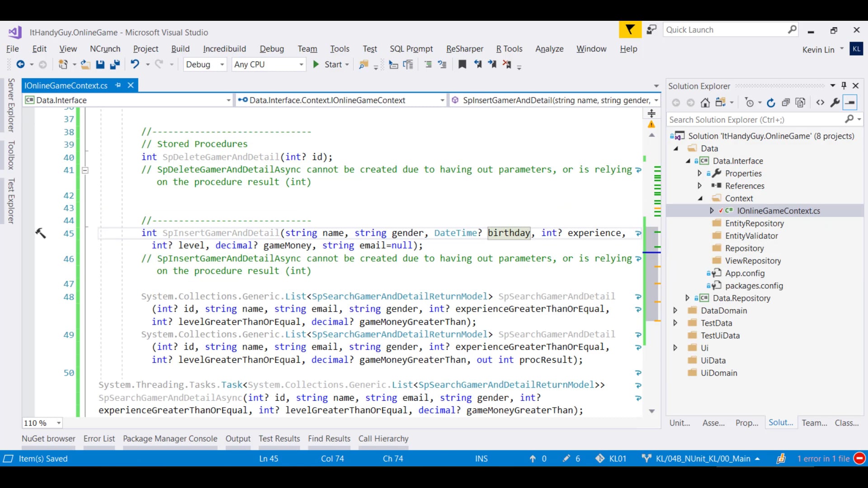
Task: Open the ReSharper menu
Action: pos(464,49)
